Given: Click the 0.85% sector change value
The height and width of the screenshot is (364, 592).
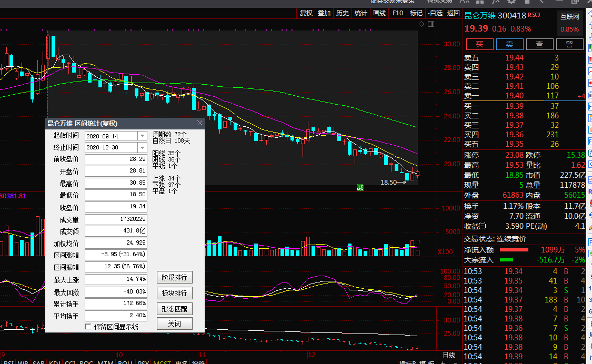Looking at the screenshot, I should pyautogui.click(x=570, y=29).
